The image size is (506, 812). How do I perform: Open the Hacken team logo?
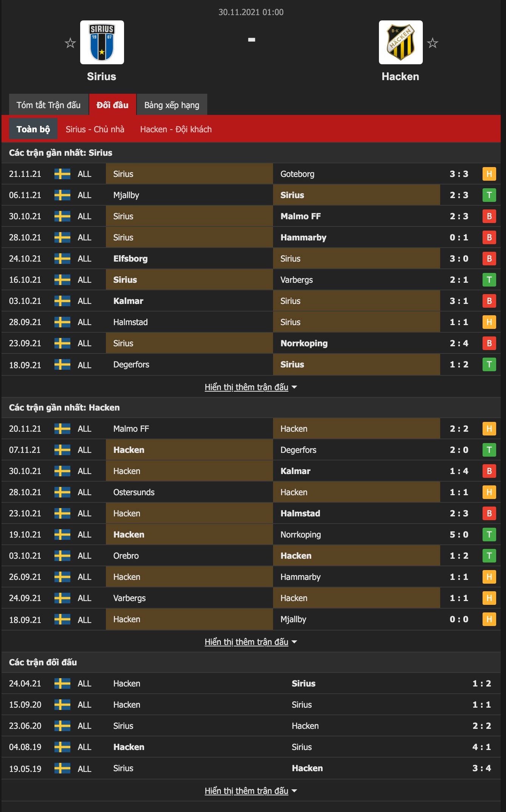point(401,42)
